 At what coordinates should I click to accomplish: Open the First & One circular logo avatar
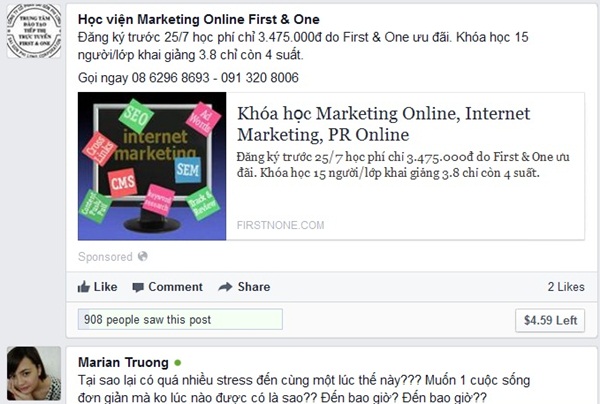click(x=34, y=31)
